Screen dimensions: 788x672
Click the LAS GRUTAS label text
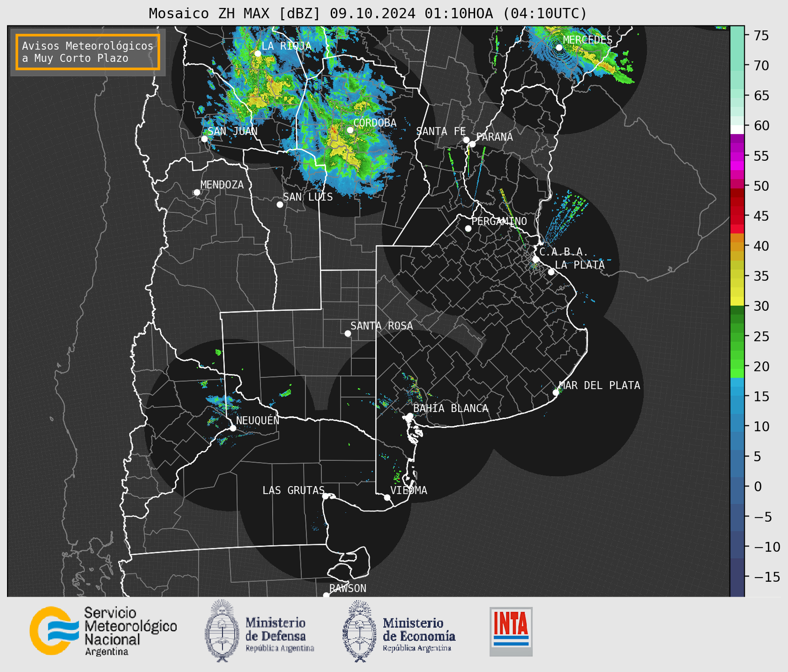pyautogui.click(x=293, y=490)
